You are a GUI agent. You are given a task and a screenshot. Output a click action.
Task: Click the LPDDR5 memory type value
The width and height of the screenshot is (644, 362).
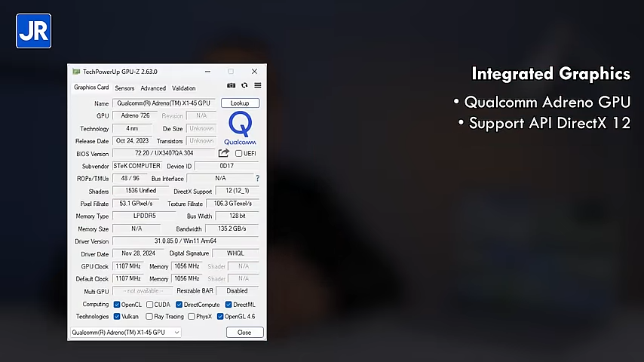(144, 216)
